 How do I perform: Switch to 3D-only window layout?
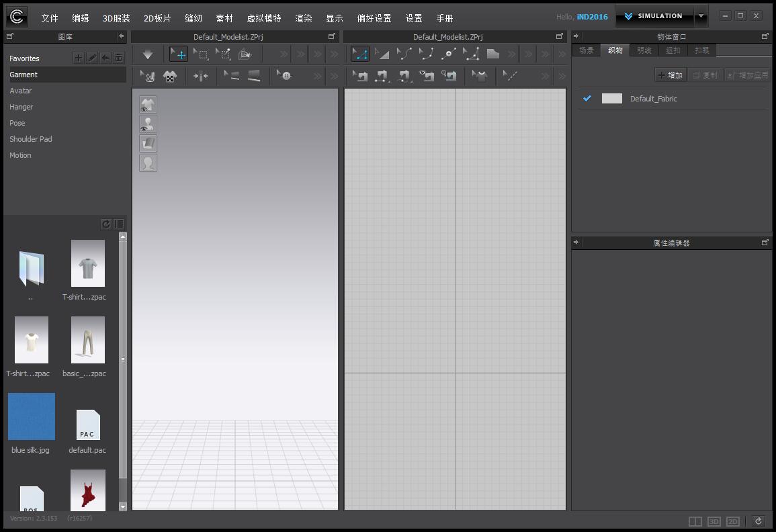(x=714, y=521)
